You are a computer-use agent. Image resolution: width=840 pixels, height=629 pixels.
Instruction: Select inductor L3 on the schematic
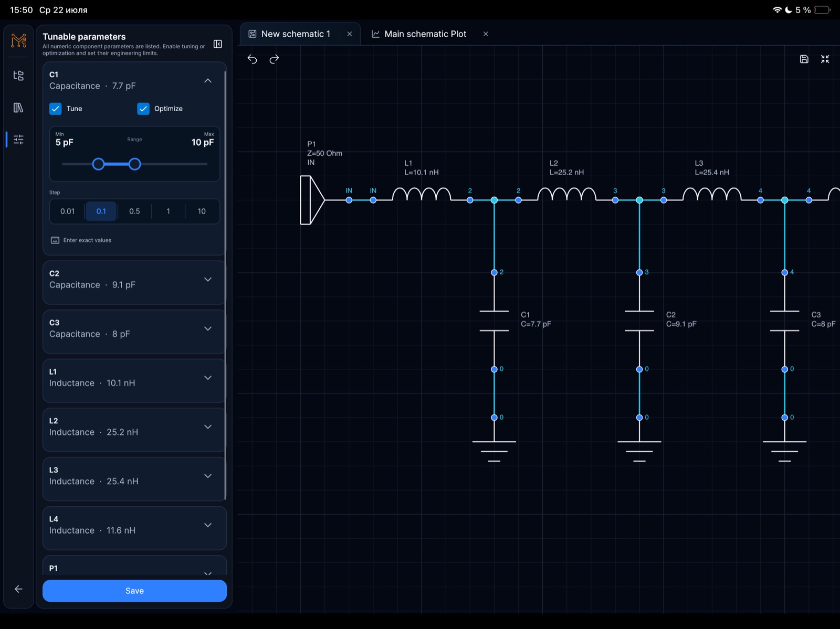[712, 195]
